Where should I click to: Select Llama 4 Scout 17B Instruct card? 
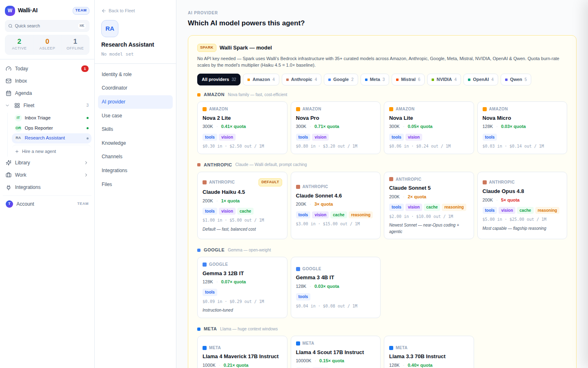[x=336, y=352]
